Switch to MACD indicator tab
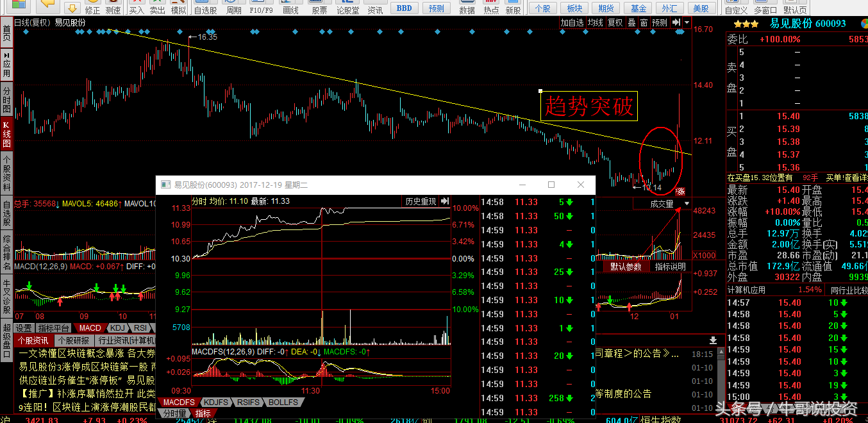The width and height of the screenshot is (868, 423). pyautogui.click(x=90, y=328)
